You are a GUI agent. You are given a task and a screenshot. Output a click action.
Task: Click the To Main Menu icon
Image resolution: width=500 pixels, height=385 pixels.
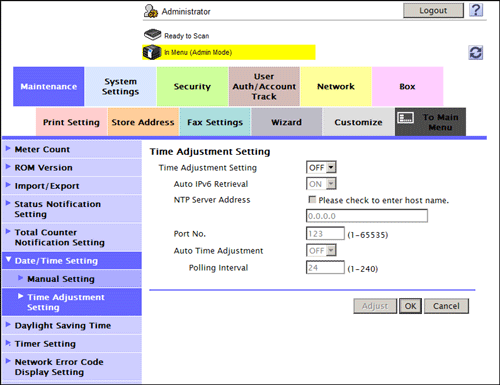pyautogui.click(x=406, y=117)
